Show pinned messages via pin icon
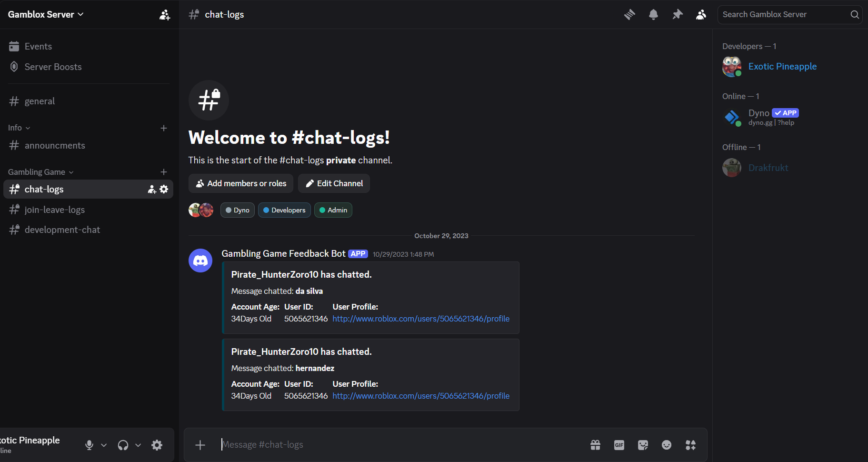868x462 pixels. click(x=677, y=15)
